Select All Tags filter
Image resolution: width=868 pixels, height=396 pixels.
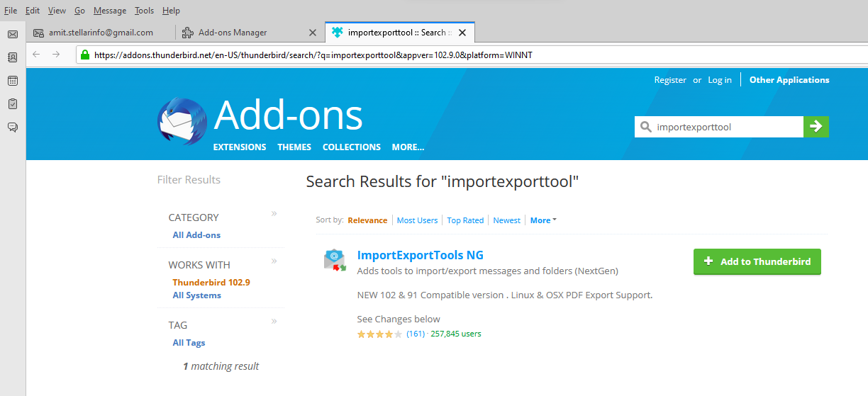pos(189,343)
